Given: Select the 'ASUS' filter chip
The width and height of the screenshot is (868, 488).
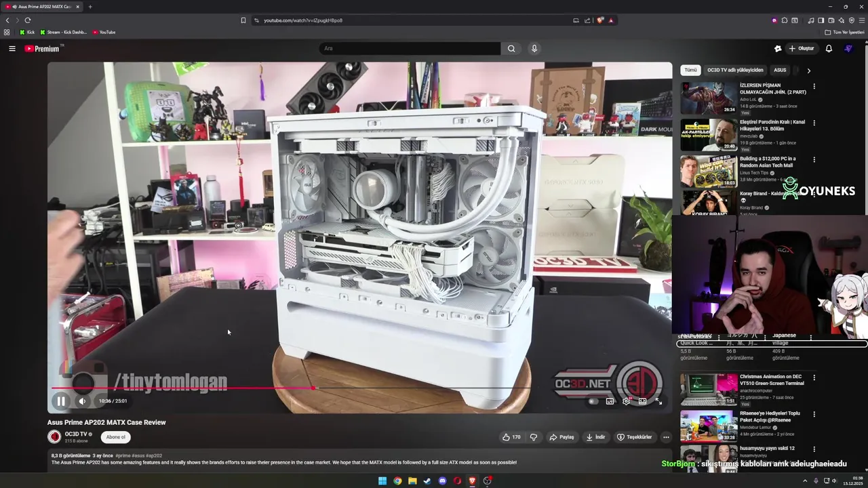Looking at the screenshot, I should pyautogui.click(x=780, y=70).
